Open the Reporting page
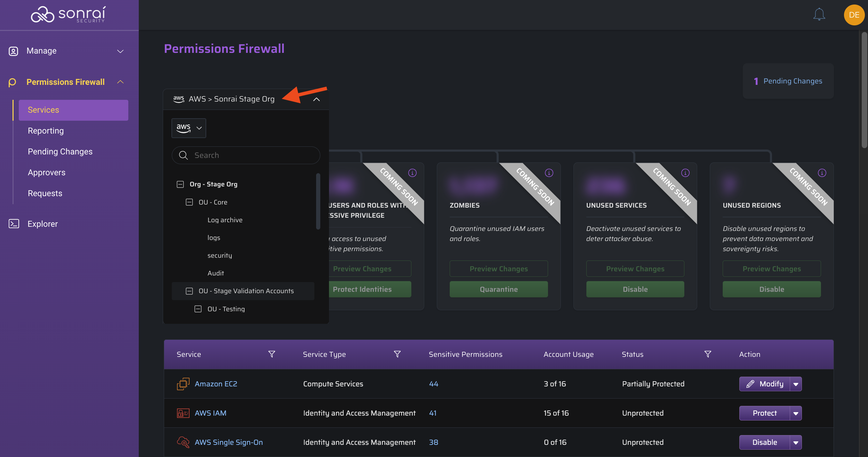Viewport: 868px width, 457px height. (x=46, y=131)
